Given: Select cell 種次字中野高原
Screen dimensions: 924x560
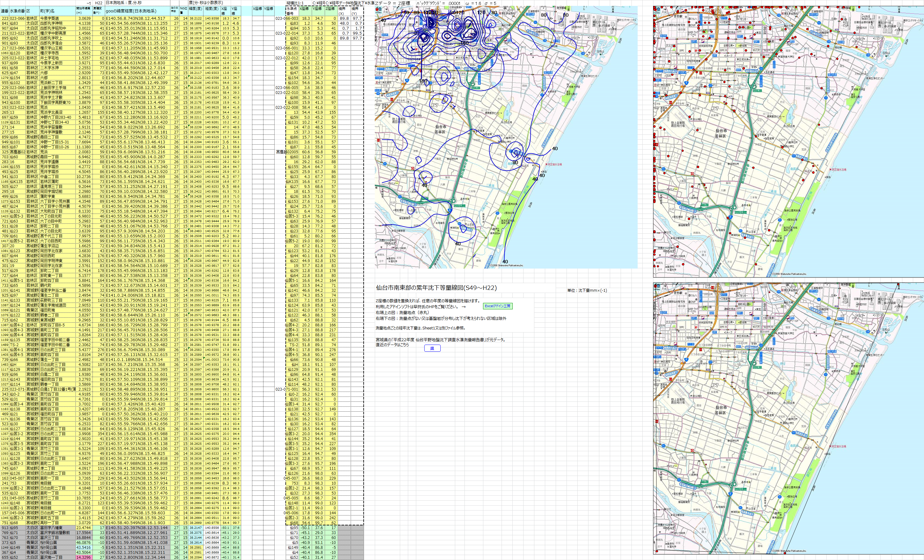Looking at the screenshot, I should (x=57, y=33).
